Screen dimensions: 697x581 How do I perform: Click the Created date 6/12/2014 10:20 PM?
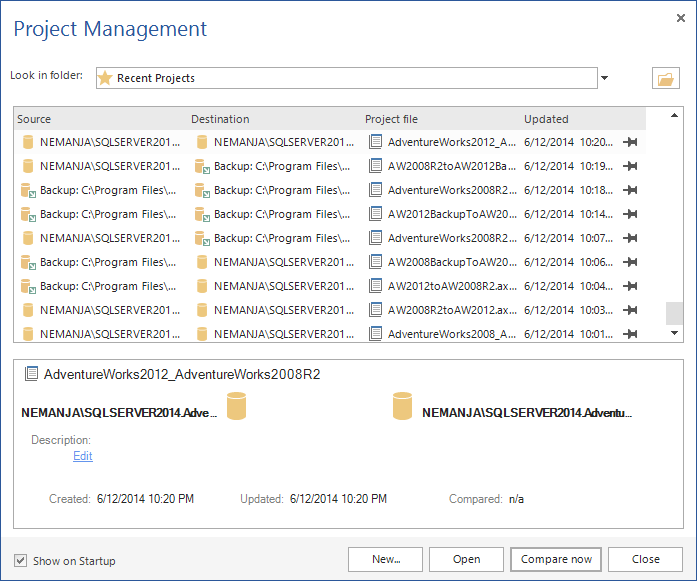click(x=145, y=499)
